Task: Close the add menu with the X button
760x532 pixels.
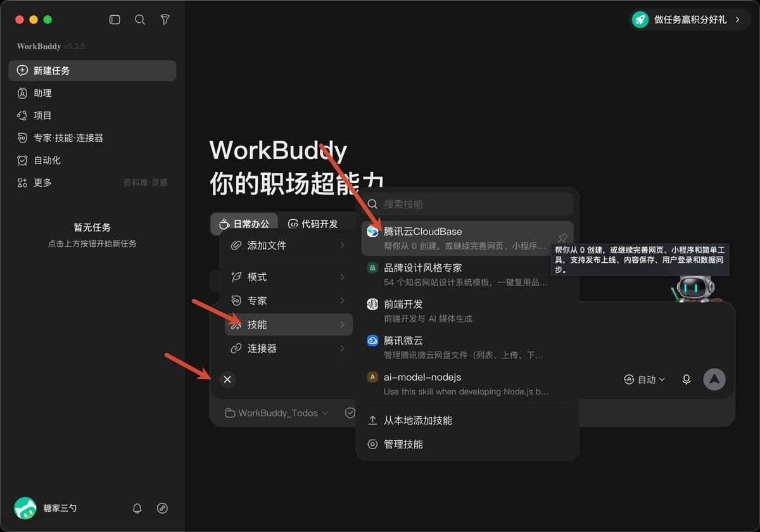Action: tap(227, 379)
